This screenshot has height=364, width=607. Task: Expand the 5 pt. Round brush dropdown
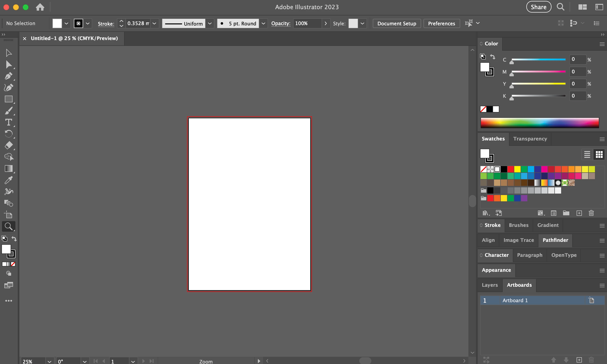[x=263, y=24]
